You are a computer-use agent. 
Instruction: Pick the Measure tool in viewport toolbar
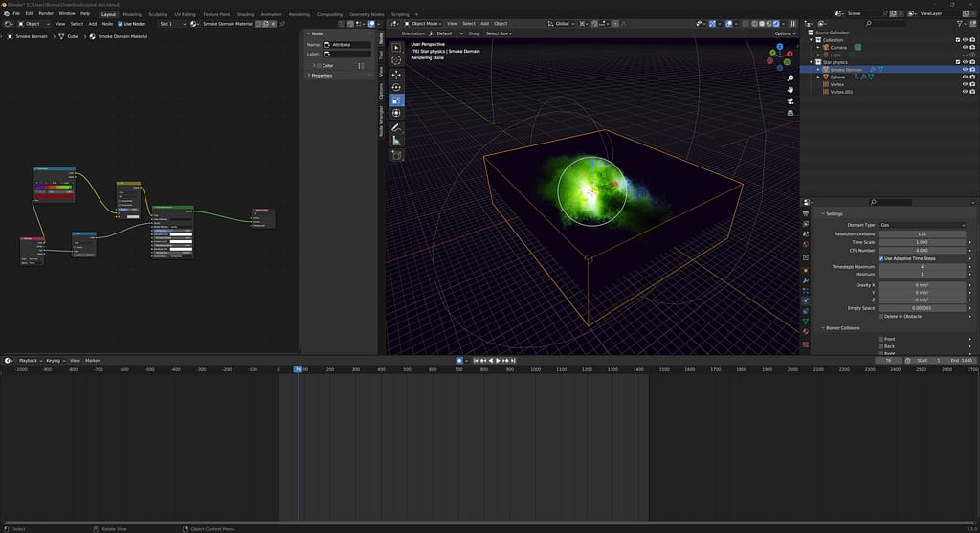pyautogui.click(x=396, y=141)
